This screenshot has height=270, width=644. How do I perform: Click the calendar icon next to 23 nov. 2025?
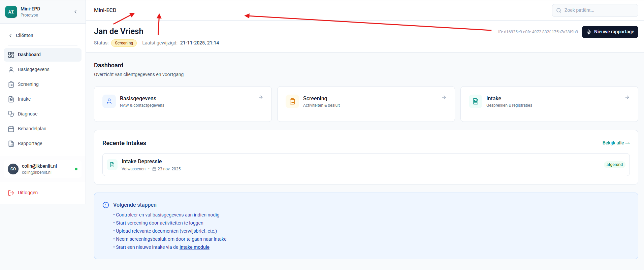point(154,169)
